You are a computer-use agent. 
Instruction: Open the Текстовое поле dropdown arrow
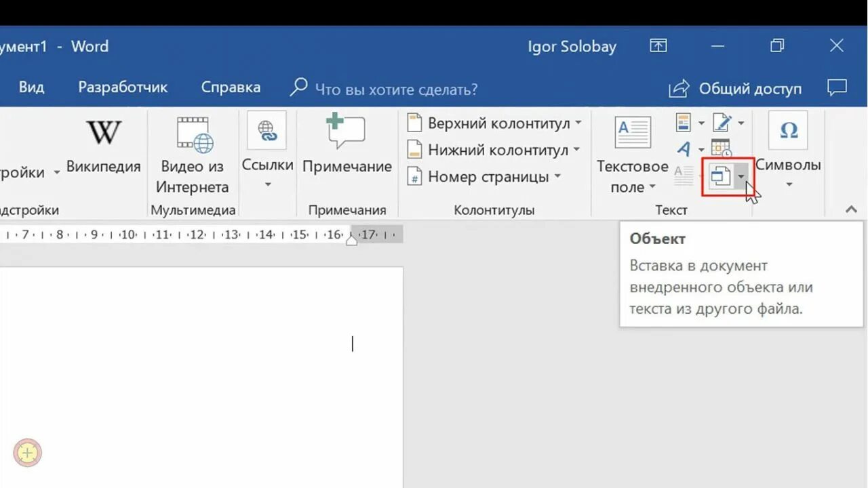(x=652, y=187)
